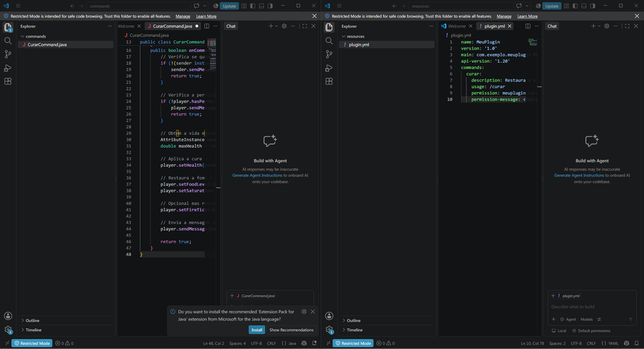The height and width of the screenshot is (349, 644).
Task: Open chat settings gear in right window
Action: pos(607,26)
